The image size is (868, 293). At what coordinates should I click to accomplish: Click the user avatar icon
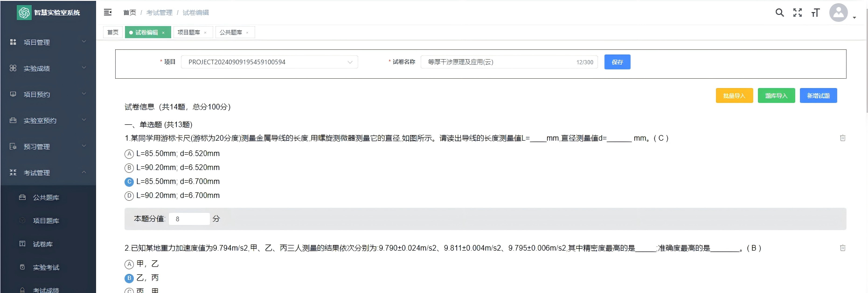[838, 13]
